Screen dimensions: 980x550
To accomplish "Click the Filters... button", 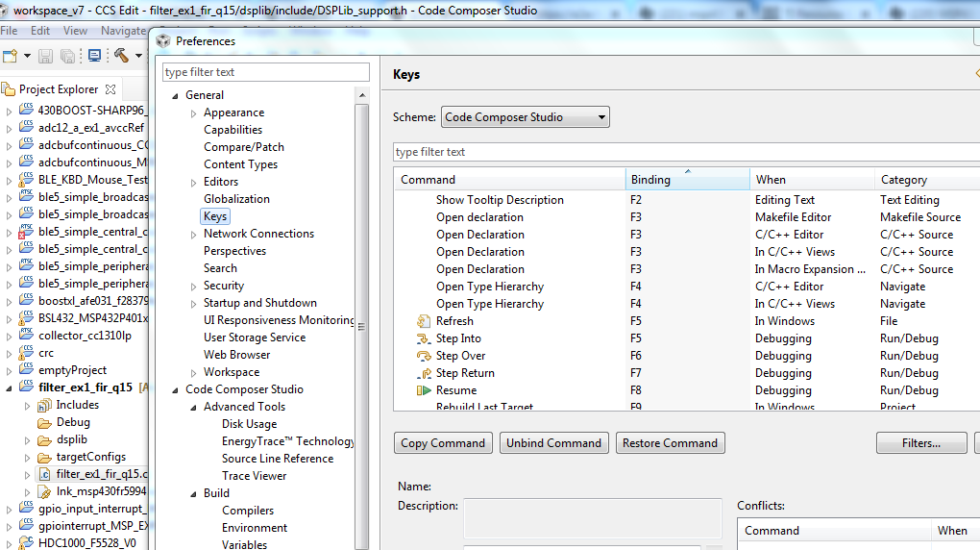I will pyautogui.click(x=921, y=443).
